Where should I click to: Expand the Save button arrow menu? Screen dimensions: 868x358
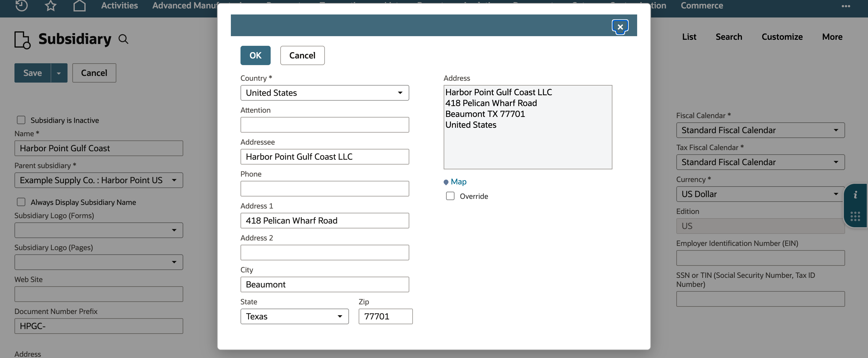tap(59, 73)
